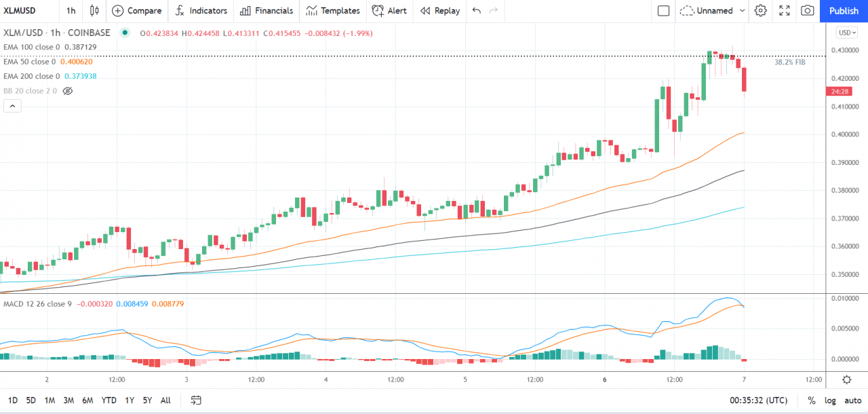Click the XLMUSD symbol search field
This screenshot has height=414, width=868.
pyautogui.click(x=27, y=11)
